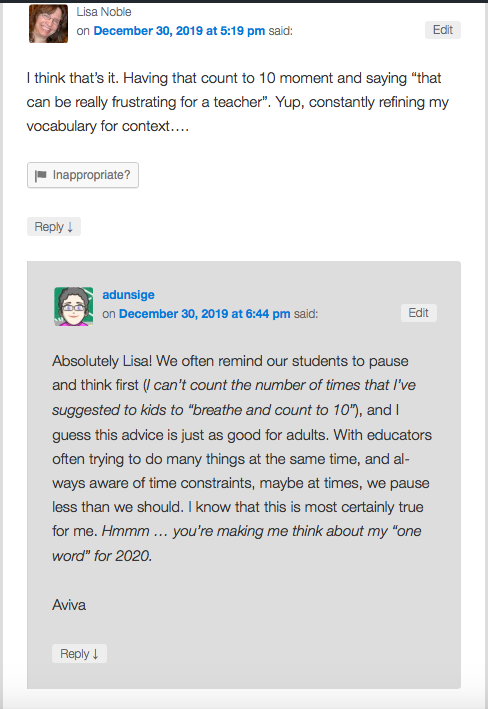Open the December 30, 2019 5:19 pm permalink
488x709 pixels.
click(179, 31)
